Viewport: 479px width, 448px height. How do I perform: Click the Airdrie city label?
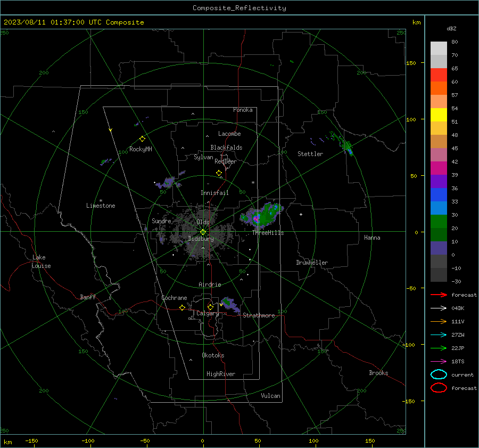pos(210,284)
